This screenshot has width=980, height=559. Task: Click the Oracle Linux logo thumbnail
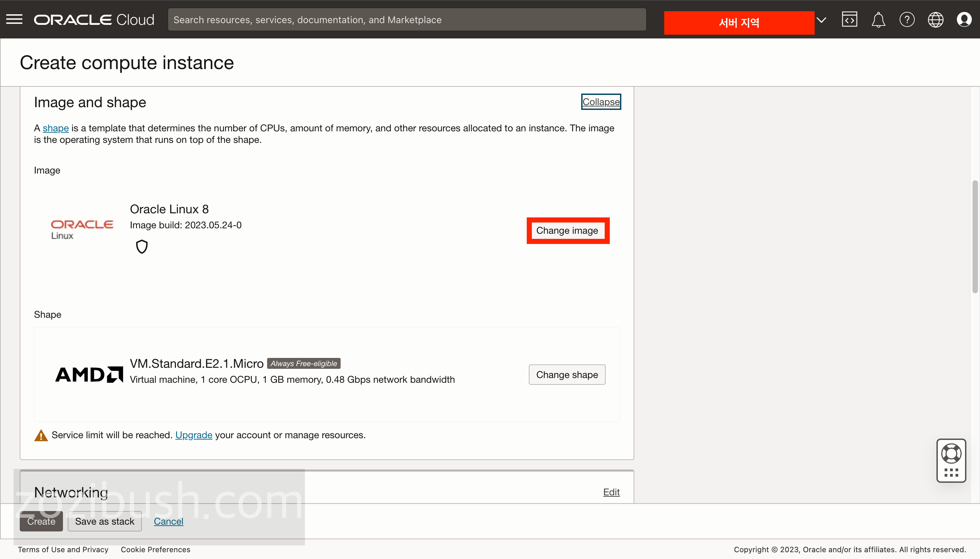tap(82, 230)
